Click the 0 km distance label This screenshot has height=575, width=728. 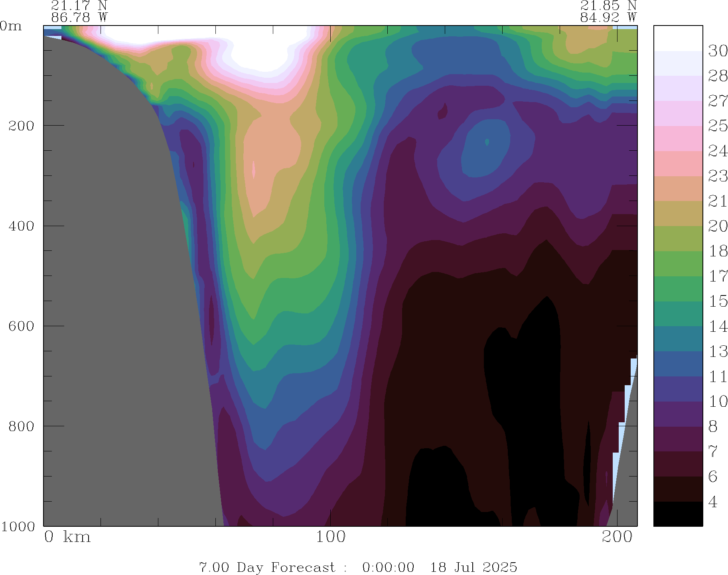[x=67, y=537]
